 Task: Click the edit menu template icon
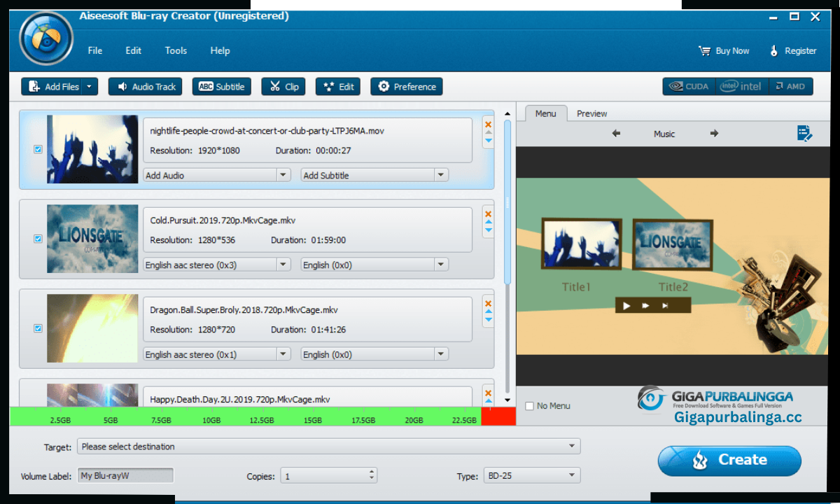click(804, 134)
